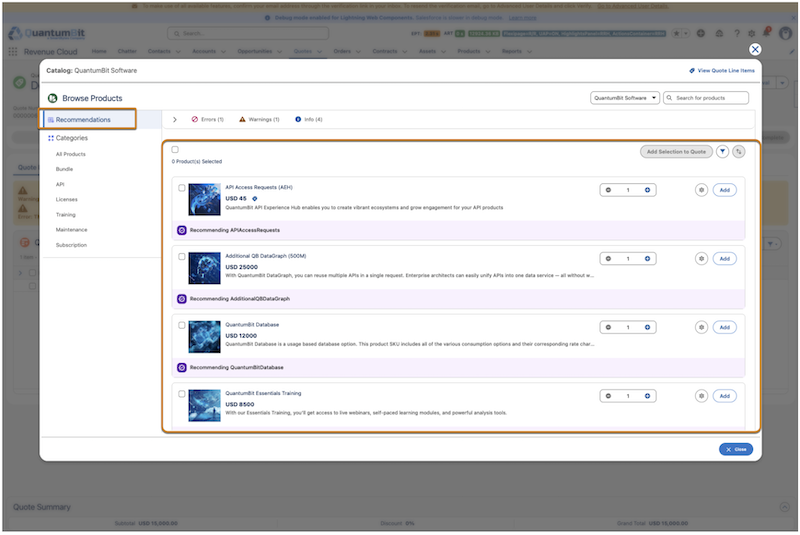
Task: Add QuantumBit Database to the quote
Action: pyautogui.click(x=724, y=328)
